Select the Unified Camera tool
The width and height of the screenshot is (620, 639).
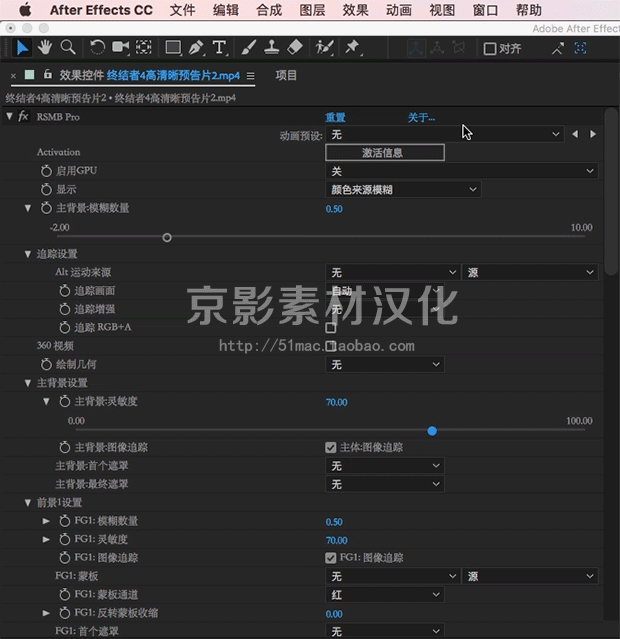121,48
